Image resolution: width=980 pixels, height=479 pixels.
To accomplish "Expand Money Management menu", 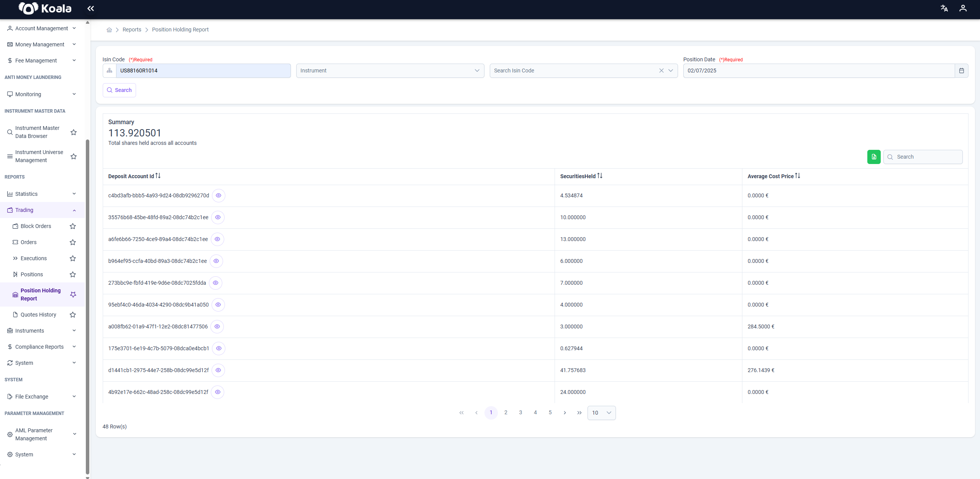I will [x=42, y=45].
